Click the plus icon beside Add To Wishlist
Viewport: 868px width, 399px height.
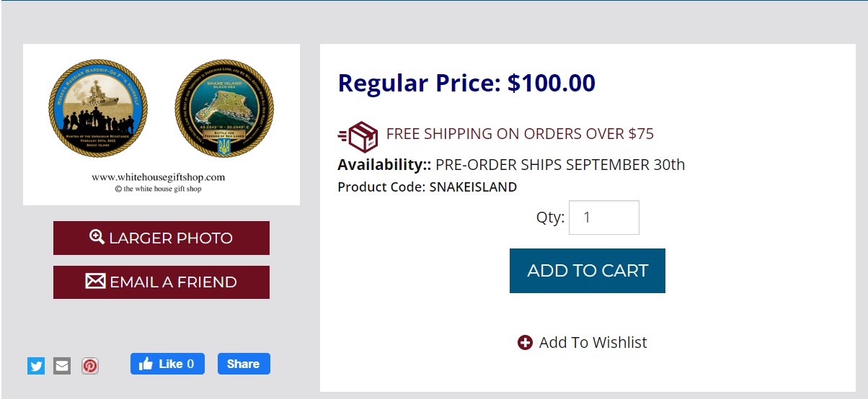pyautogui.click(x=525, y=343)
